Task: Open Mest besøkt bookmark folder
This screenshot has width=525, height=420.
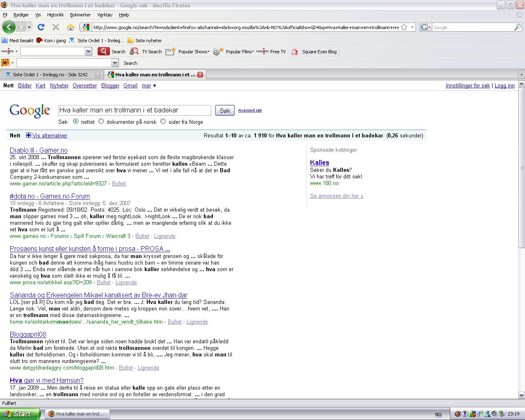Action: (18, 40)
